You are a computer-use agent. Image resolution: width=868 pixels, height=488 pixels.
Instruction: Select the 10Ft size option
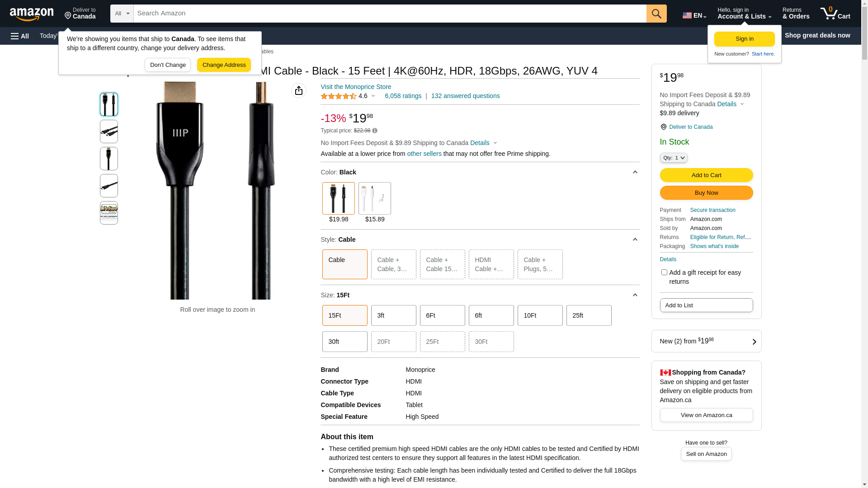(540, 315)
